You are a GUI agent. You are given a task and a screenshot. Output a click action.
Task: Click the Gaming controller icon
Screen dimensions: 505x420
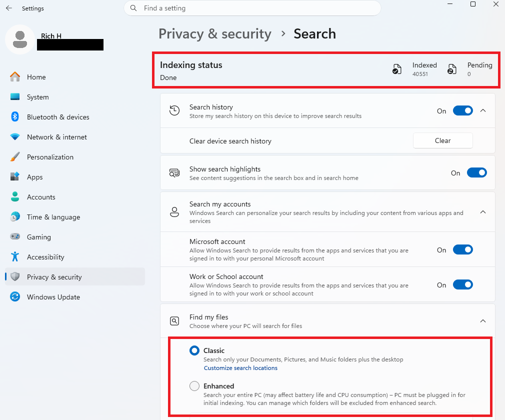[x=15, y=236]
